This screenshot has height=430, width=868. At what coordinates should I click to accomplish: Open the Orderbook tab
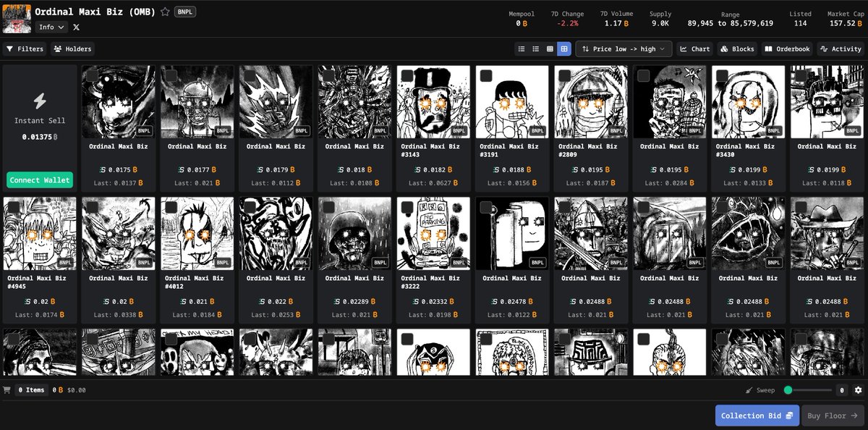click(787, 49)
